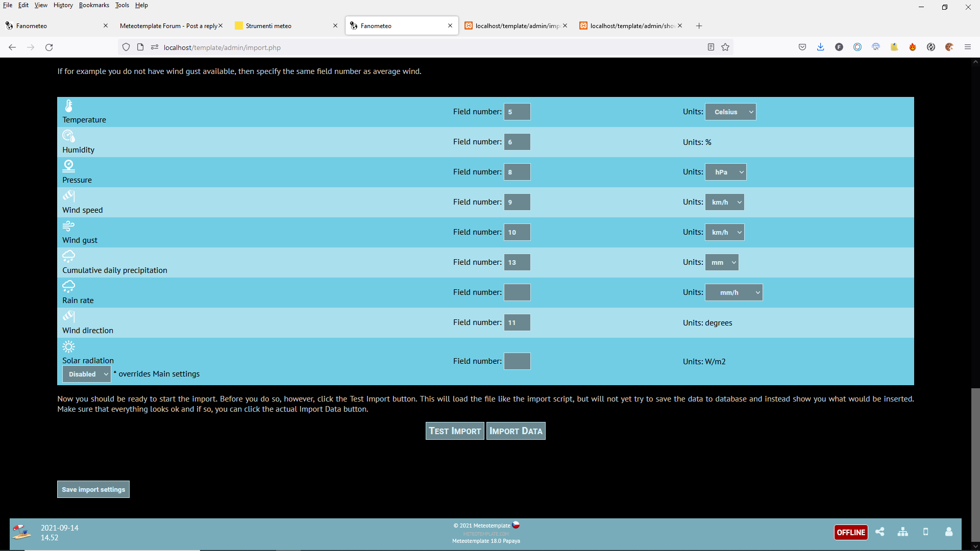Click the sitemap icon in the footer
Screen dimensions: 980x551
coord(902,532)
